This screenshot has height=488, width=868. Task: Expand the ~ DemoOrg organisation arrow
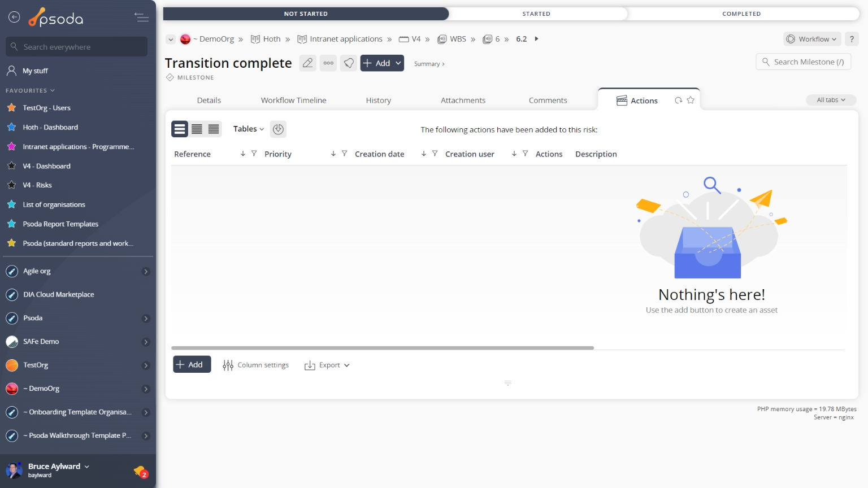click(x=146, y=389)
